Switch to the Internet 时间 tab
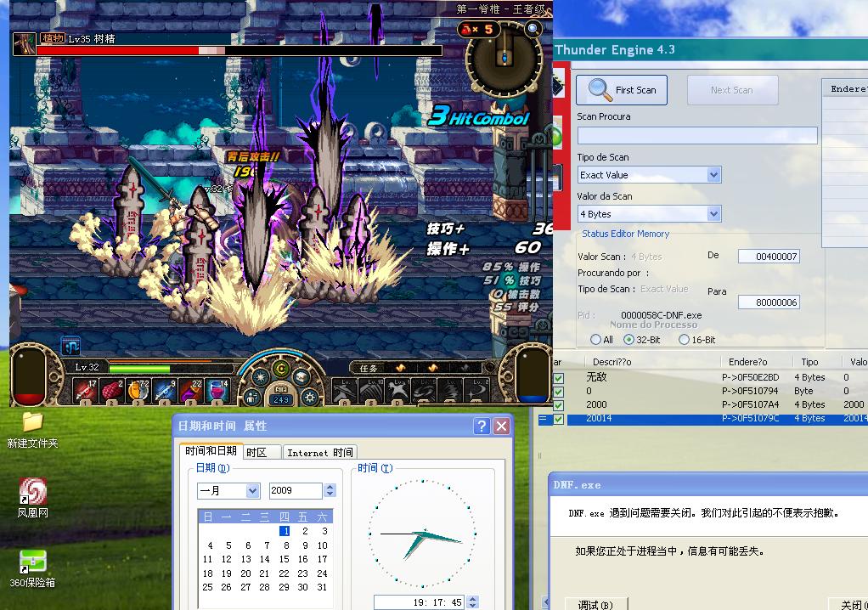Viewport: 868px width, 610px height. coord(320,452)
